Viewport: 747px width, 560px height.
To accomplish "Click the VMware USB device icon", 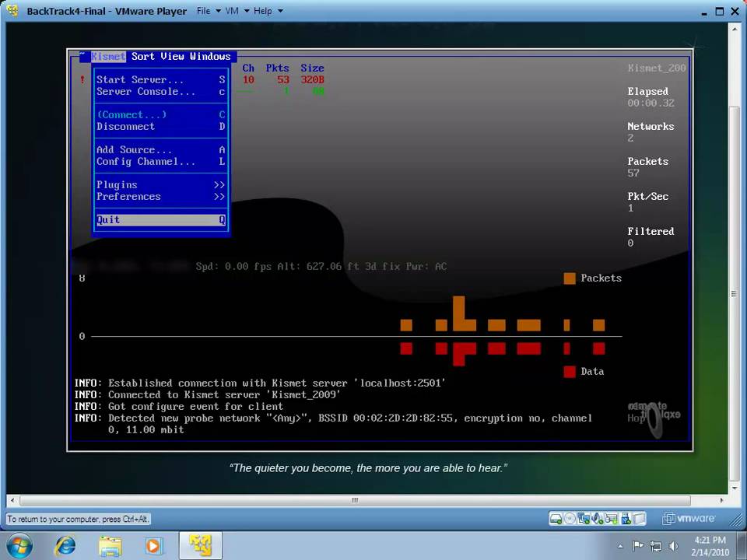I will (x=626, y=519).
